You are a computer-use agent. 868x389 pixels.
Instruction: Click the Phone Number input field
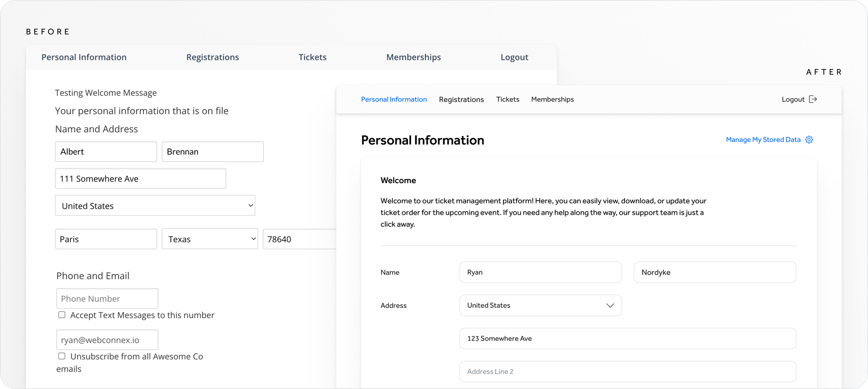pyautogui.click(x=107, y=299)
